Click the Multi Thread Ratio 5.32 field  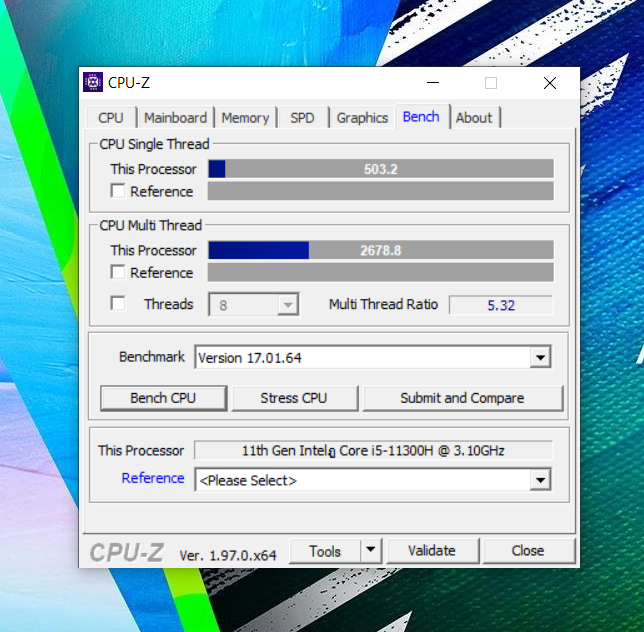coord(501,305)
